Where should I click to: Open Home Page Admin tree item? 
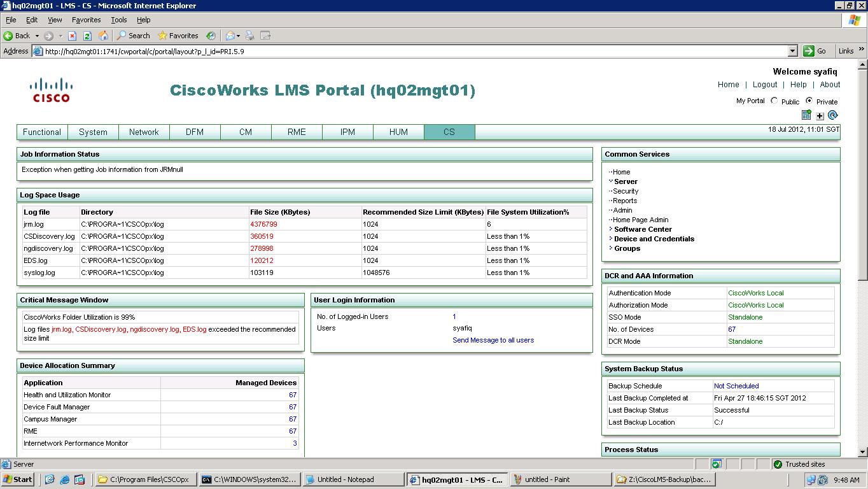pyautogui.click(x=640, y=220)
